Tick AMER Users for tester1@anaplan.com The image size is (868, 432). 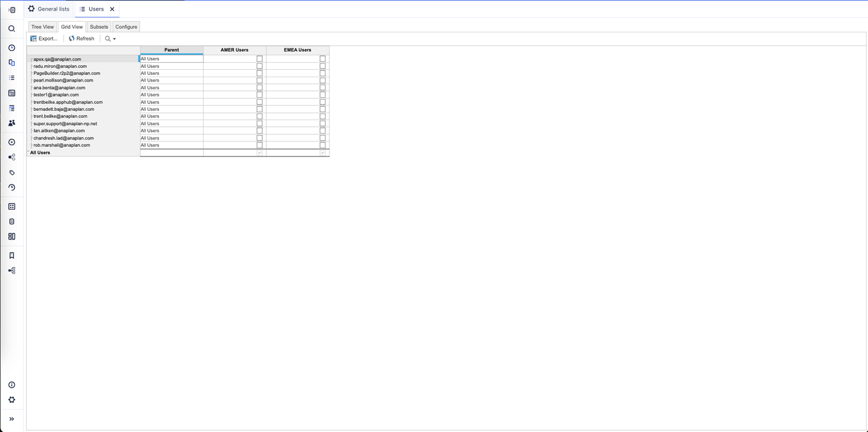260,95
